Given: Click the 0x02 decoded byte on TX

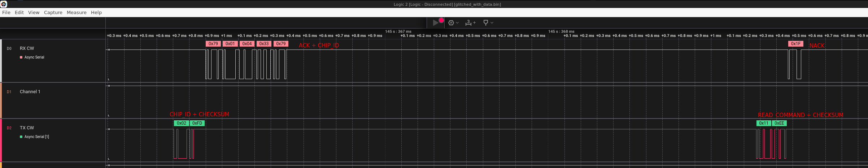Looking at the screenshot, I should pyautogui.click(x=182, y=123).
